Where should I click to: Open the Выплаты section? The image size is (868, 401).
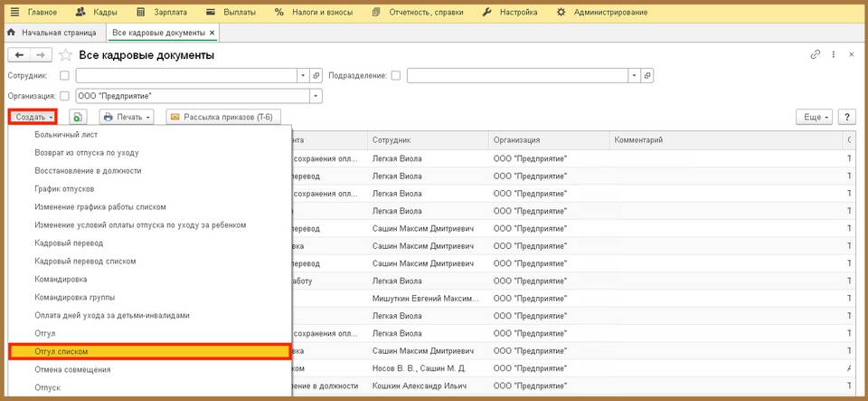[x=231, y=12]
